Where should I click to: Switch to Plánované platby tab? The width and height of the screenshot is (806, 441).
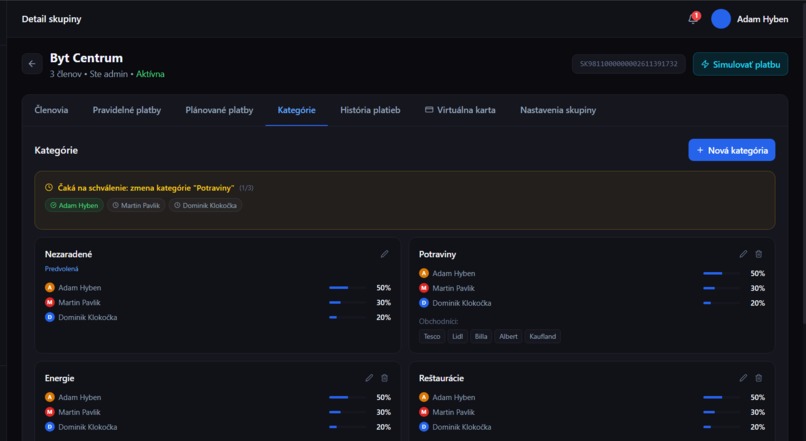coord(219,110)
